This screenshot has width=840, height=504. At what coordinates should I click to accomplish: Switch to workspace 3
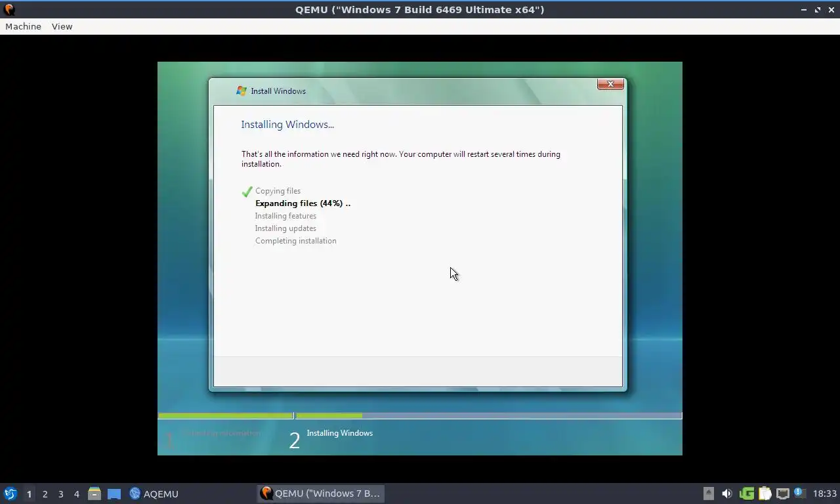click(x=60, y=493)
